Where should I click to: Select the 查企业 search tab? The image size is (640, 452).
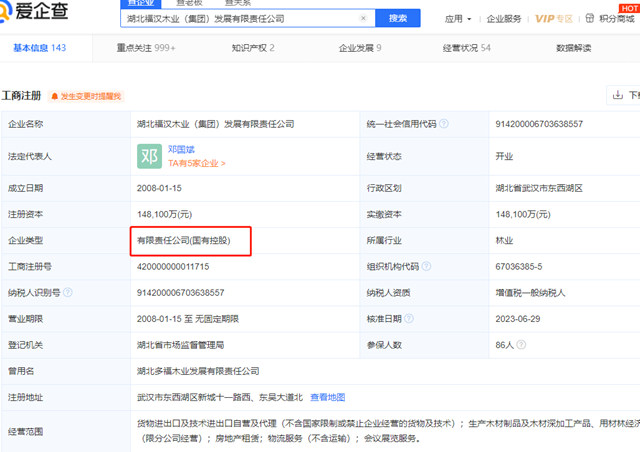click(141, 3)
